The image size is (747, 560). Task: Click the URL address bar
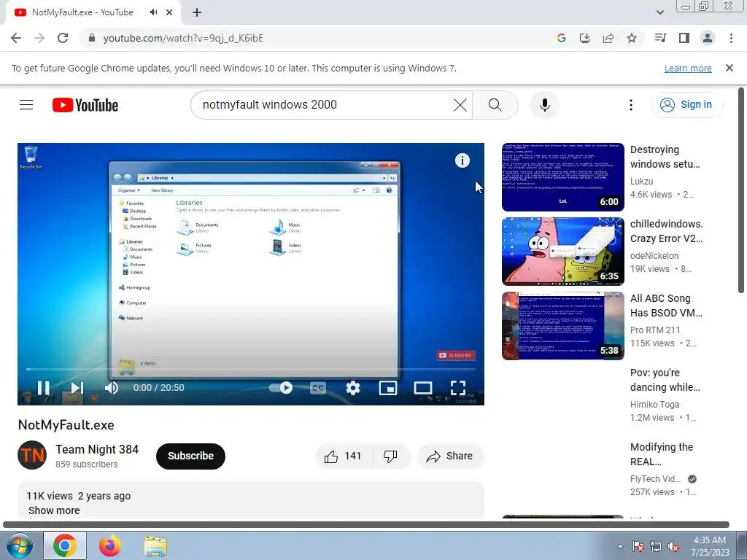click(x=314, y=38)
